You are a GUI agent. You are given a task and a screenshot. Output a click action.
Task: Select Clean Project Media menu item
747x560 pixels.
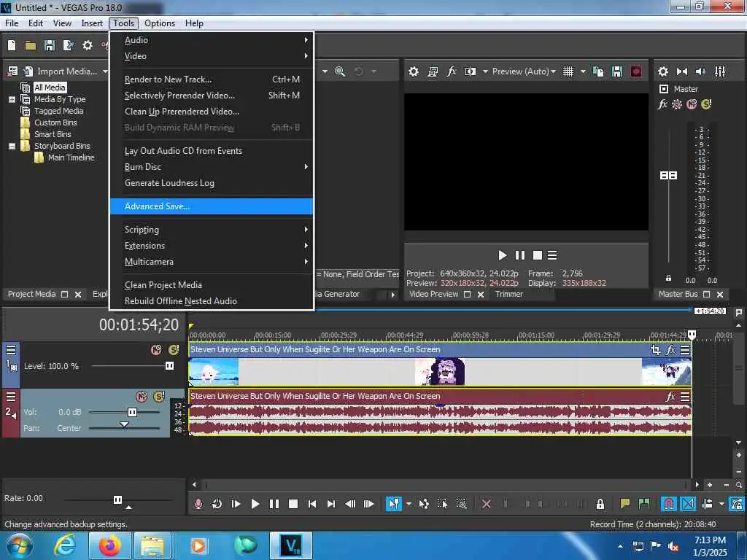(212, 285)
